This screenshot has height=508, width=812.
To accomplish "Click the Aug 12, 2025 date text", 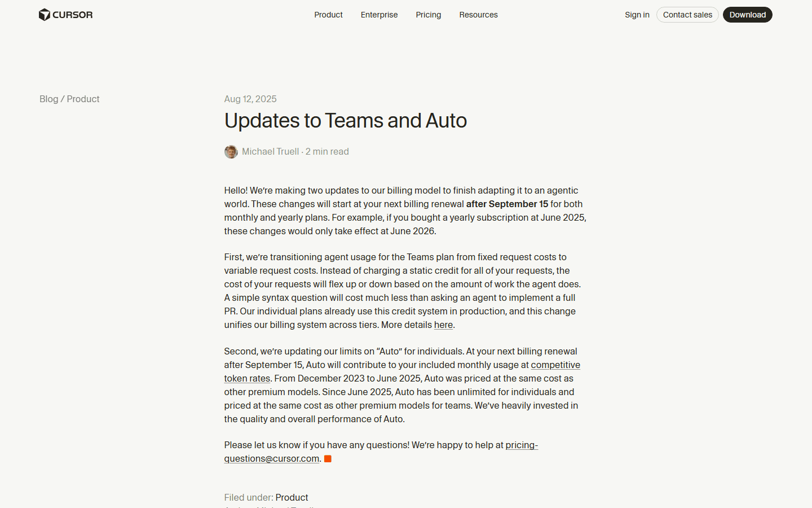I will tap(250, 99).
